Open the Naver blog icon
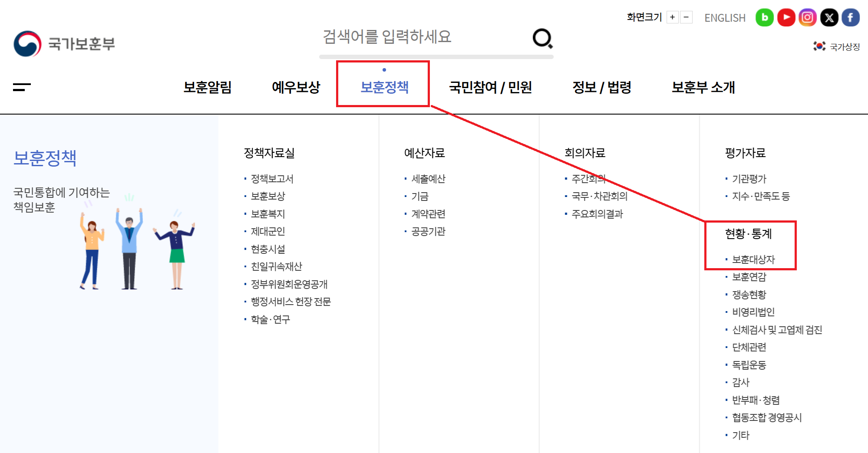 tap(765, 18)
